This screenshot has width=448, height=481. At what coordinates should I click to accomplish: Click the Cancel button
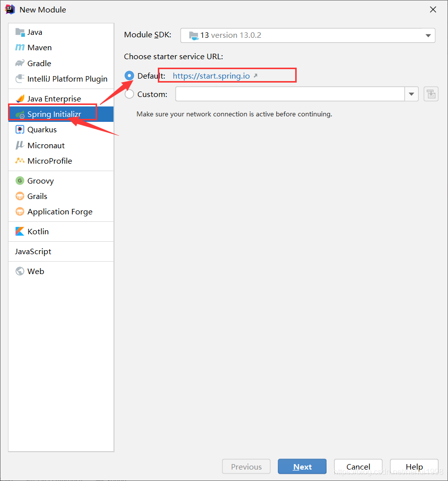point(358,467)
